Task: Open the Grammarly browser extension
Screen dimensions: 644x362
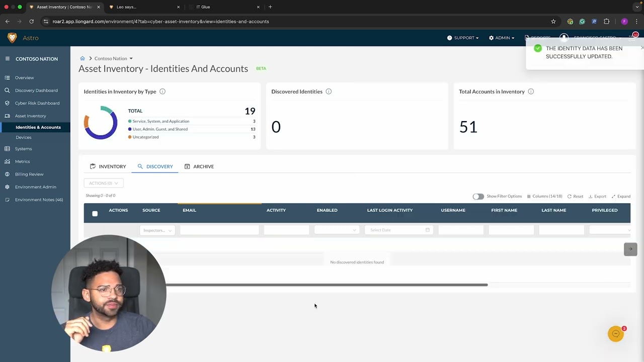Action: point(582,22)
